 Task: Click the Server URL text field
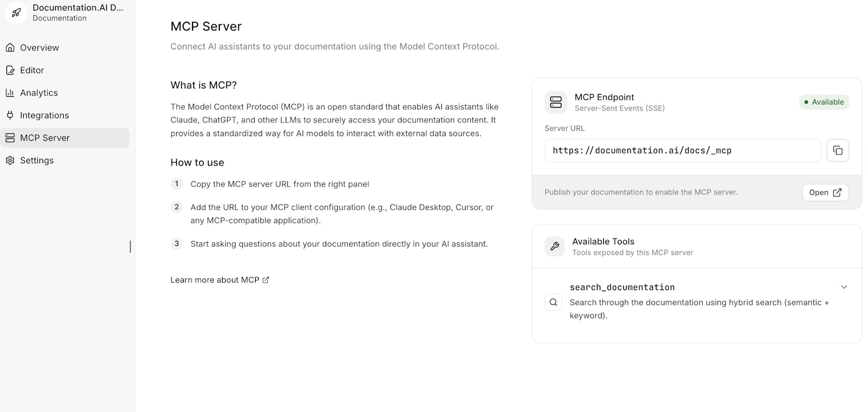pos(682,151)
